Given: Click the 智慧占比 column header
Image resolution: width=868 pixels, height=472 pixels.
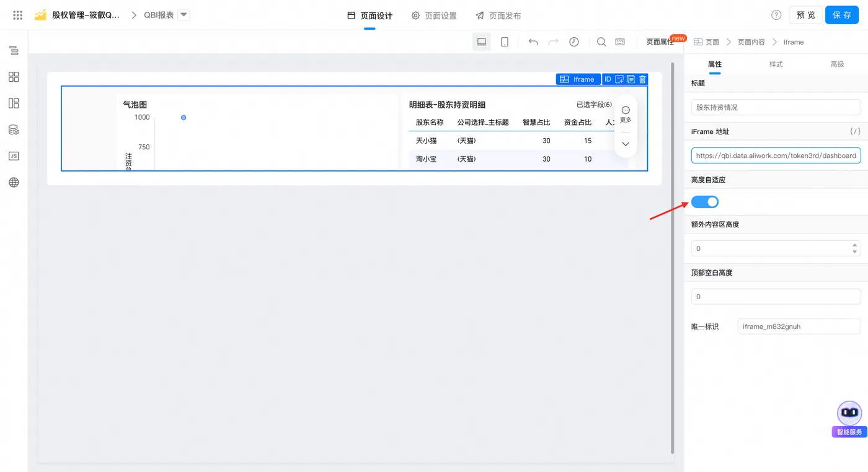Looking at the screenshot, I should coord(536,123).
